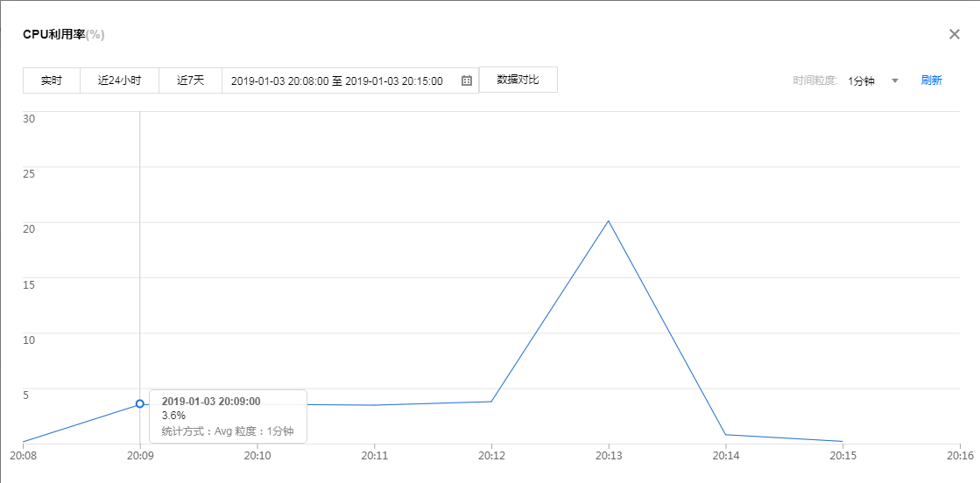The image size is (980, 483).
Task: Click the line point at 20:14
Action: coord(726,435)
